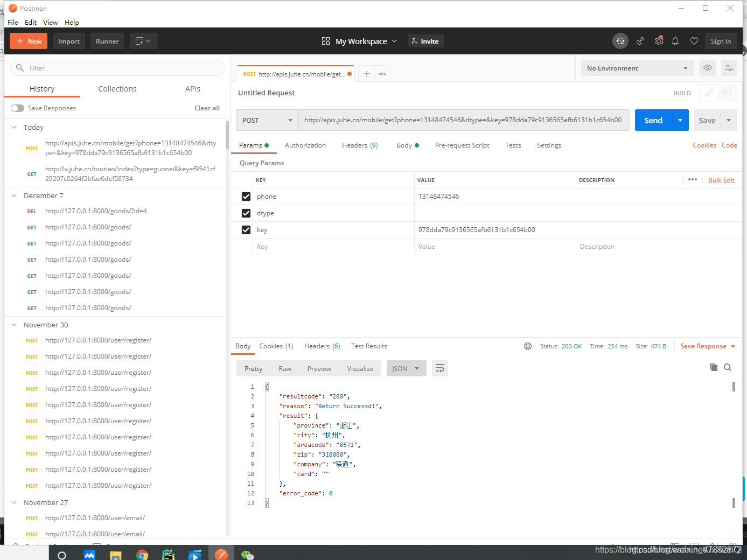Click the Postman taskbar icon
The width and height of the screenshot is (747, 560).
tap(221, 555)
